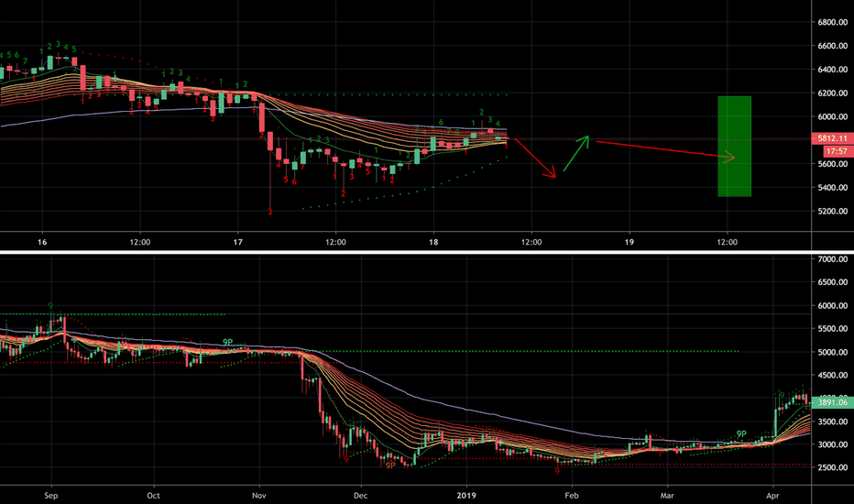Click the 5500.00 price axis label
854x504 pixels.
[832, 329]
